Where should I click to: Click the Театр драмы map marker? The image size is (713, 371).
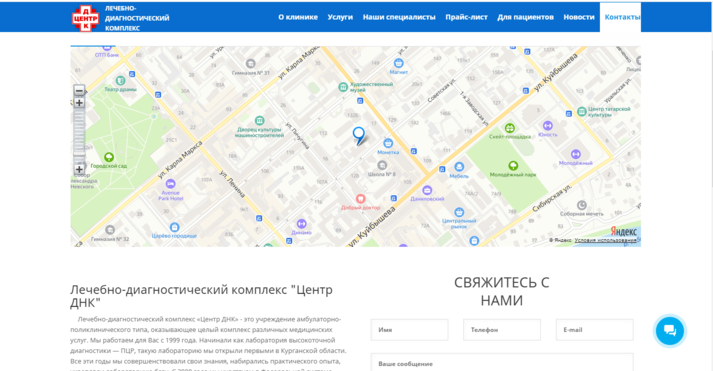click(121, 80)
